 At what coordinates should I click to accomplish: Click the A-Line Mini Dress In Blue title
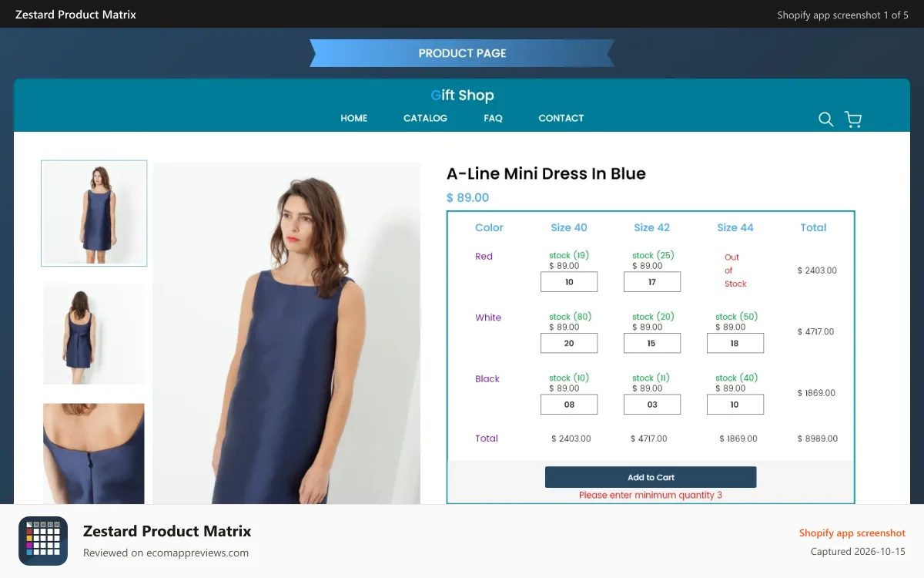[546, 174]
